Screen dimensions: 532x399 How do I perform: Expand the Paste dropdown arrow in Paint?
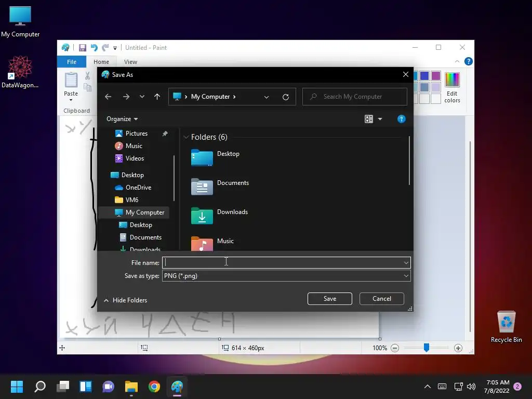click(x=71, y=100)
